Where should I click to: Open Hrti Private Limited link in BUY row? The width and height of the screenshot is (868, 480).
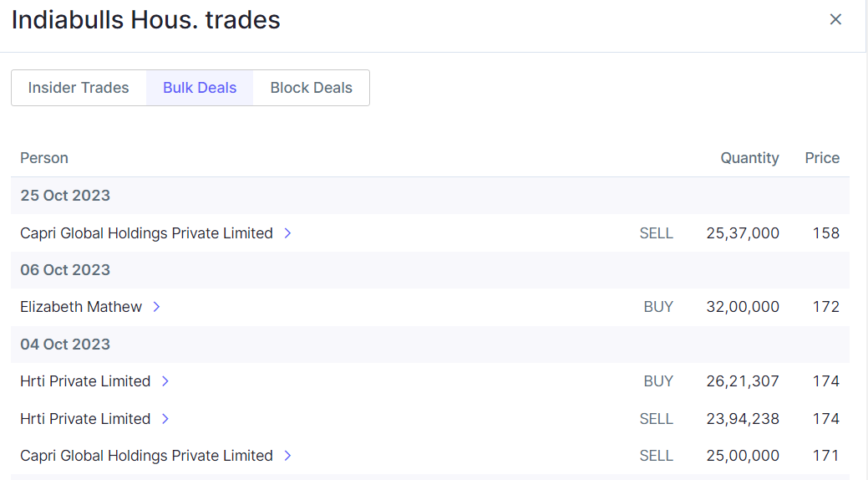coord(85,381)
